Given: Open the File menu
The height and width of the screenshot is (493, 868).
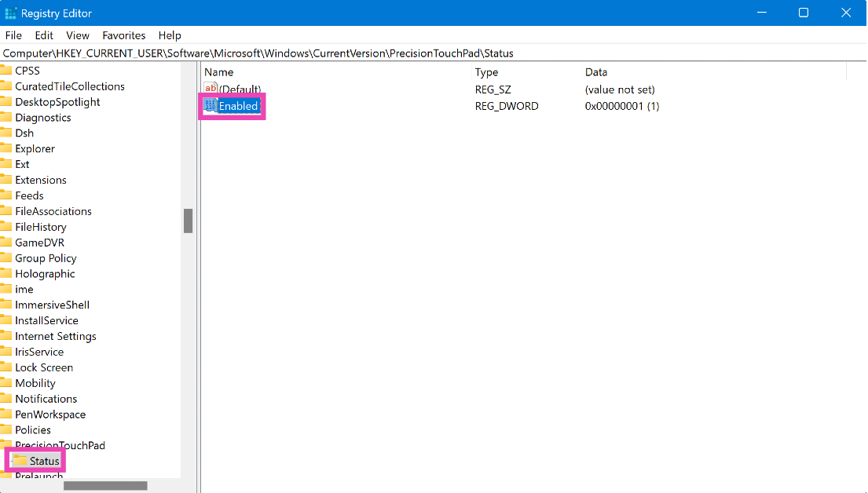Looking at the screenshot, I should tap(13, 35).
